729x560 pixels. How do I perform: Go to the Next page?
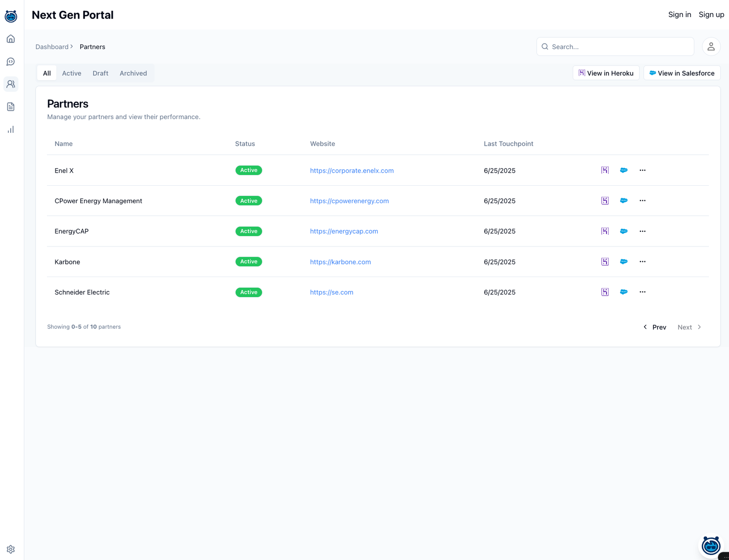690,327
